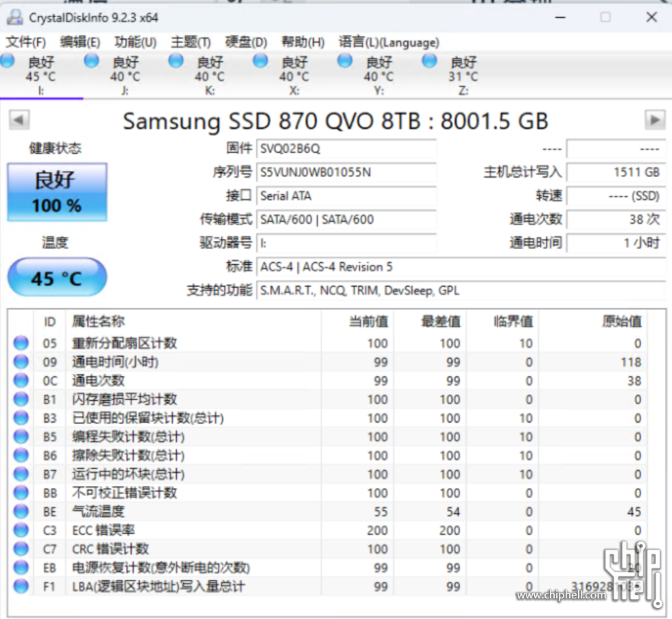Image resolution: width=672 pixels, height=619 pixels.
Task: Click status icon for attribute BB
Action: tap(21, 493)
